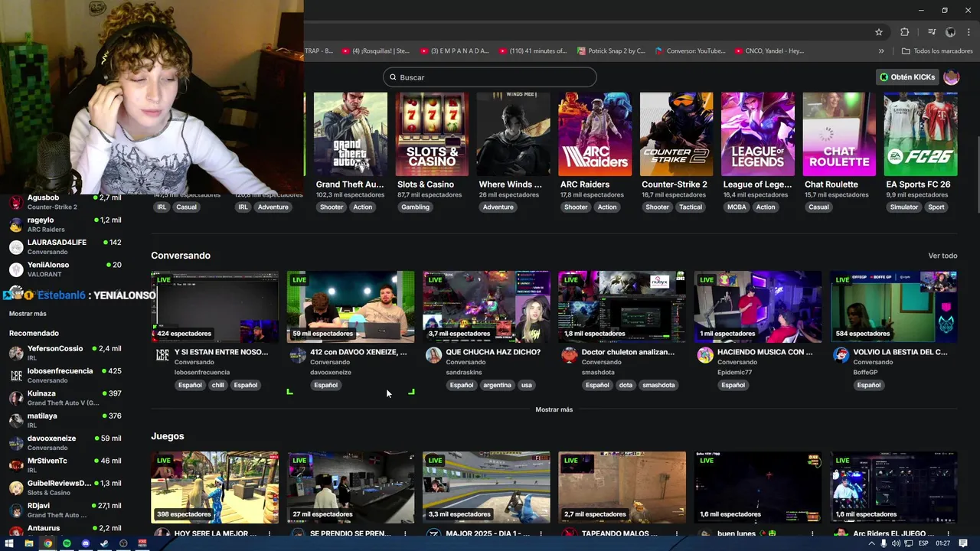Open the HOY SERE LA MEJOR stream options menu
This screenshot has width=980, height=551.
[269, 533]
